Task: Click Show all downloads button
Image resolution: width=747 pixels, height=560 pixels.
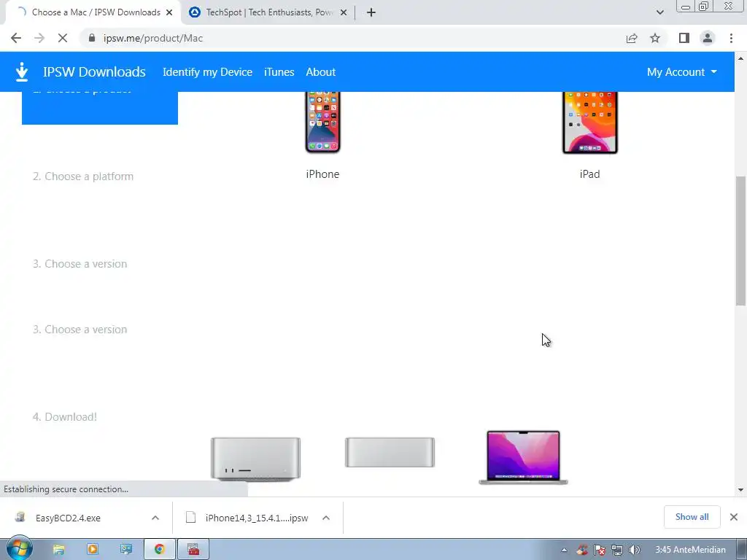Action: [692, 517]
